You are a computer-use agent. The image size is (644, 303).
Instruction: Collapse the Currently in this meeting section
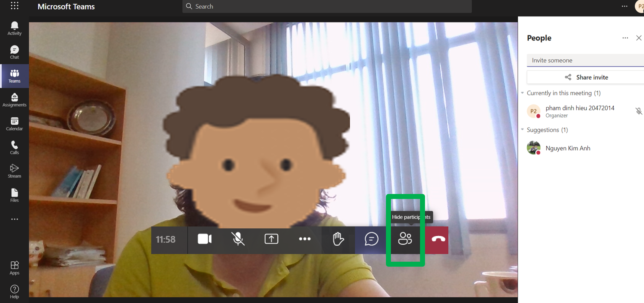point(523,93)
